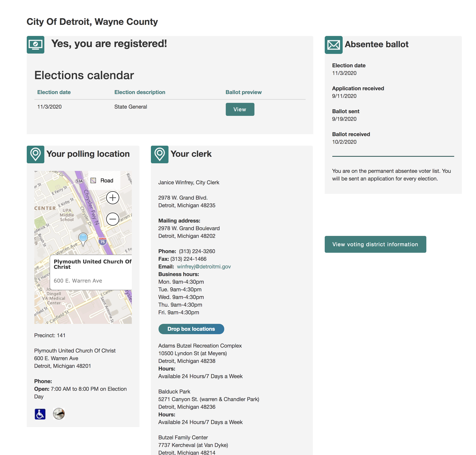The width and height of the screenshot is (476, 455).
Task: Email the clerk at winfreyj@detroitmi.gov
Action: point(204,266)
